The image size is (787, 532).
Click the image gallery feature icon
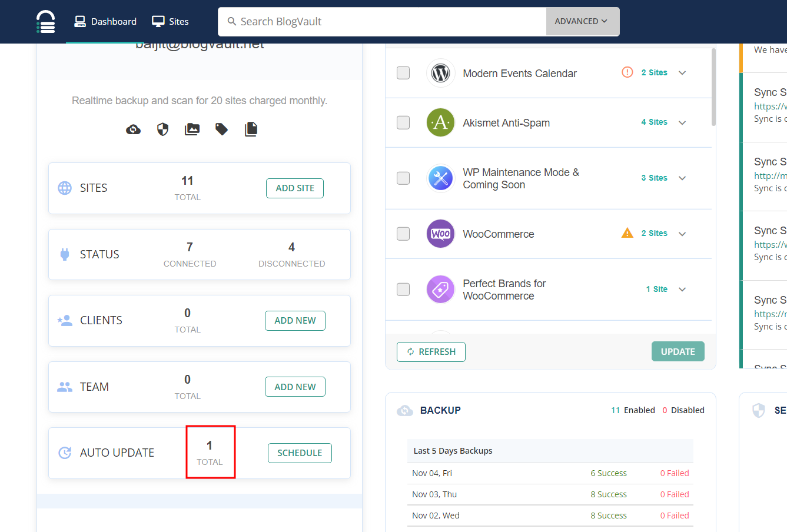pos(192,129)
